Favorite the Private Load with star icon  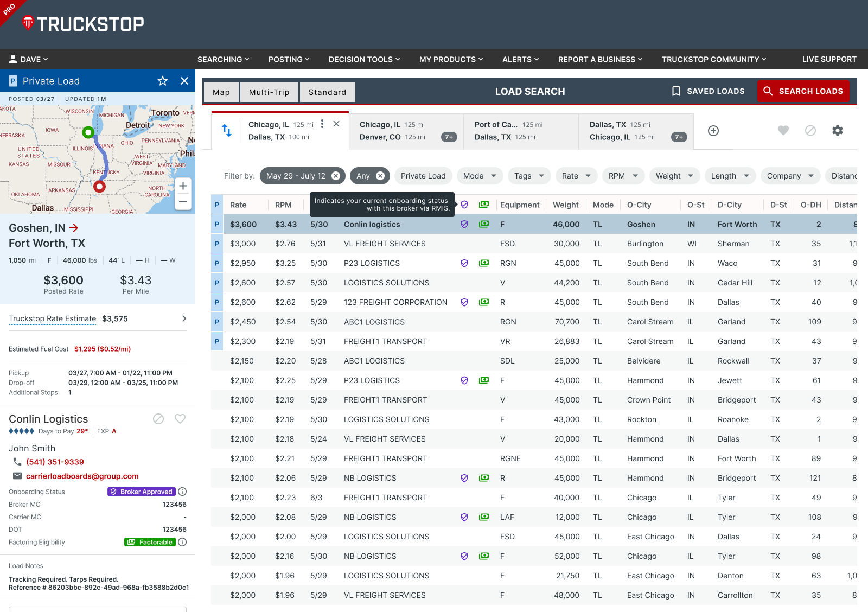click(x=163, y=81)
